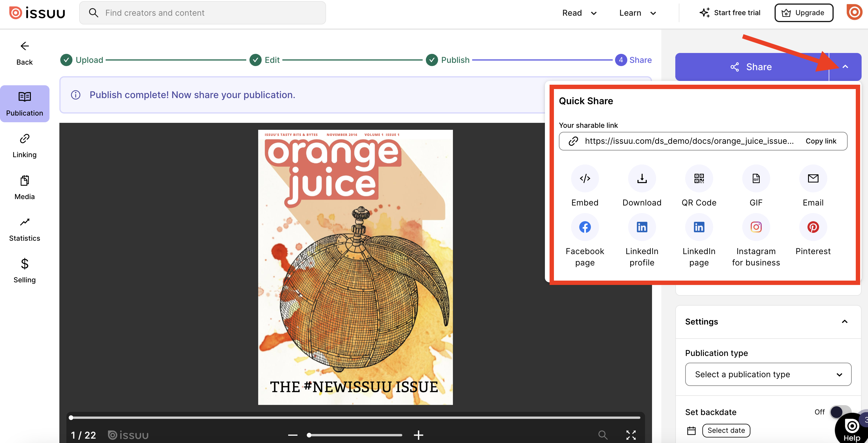Collapse the Share panel with the chevron

845,66
